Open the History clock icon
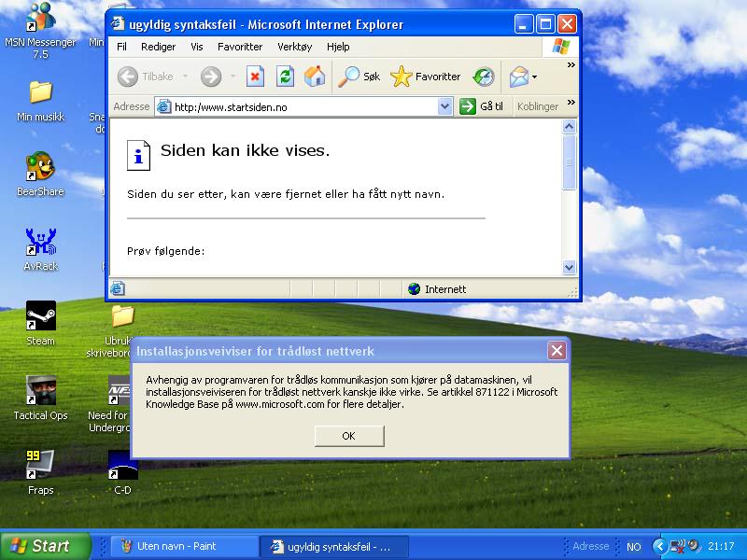 pyautogui.click(x=484, y=77)
